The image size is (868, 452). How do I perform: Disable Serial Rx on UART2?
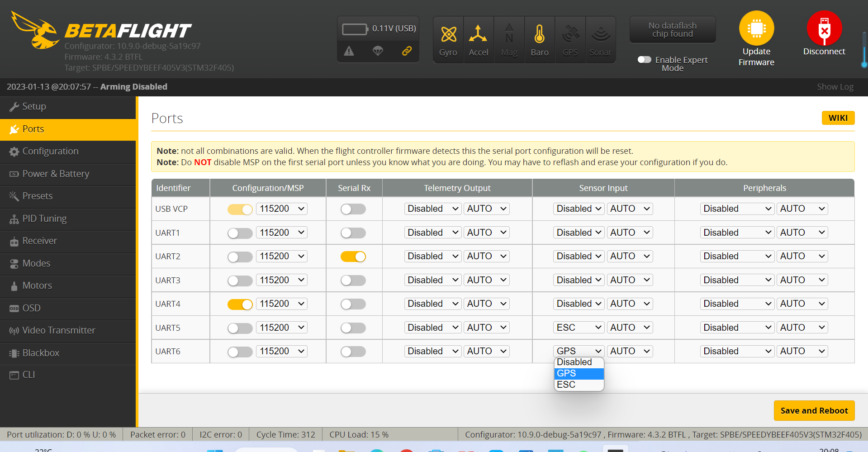(353, 257)
